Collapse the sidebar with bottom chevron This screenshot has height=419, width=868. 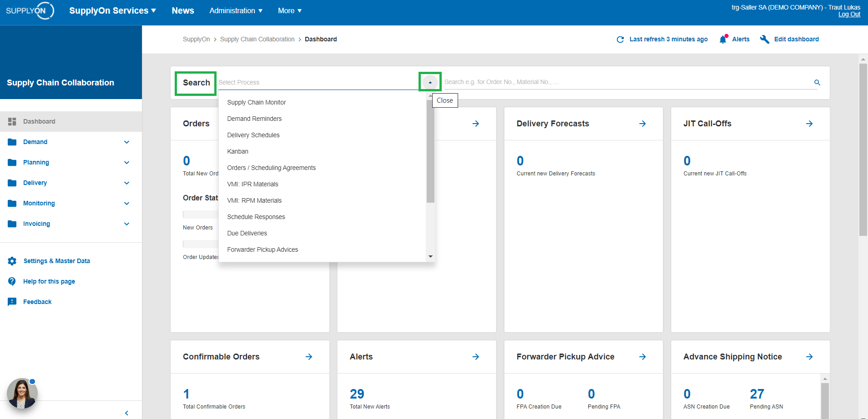click(126, 413)
